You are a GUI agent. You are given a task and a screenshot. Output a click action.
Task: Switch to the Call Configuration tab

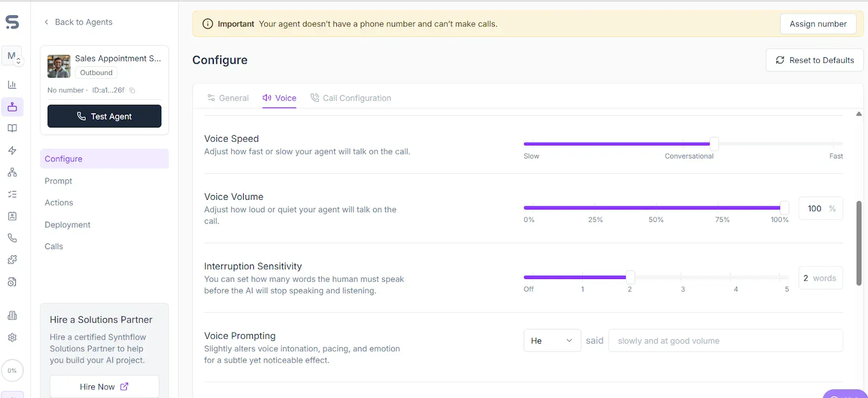350,98
